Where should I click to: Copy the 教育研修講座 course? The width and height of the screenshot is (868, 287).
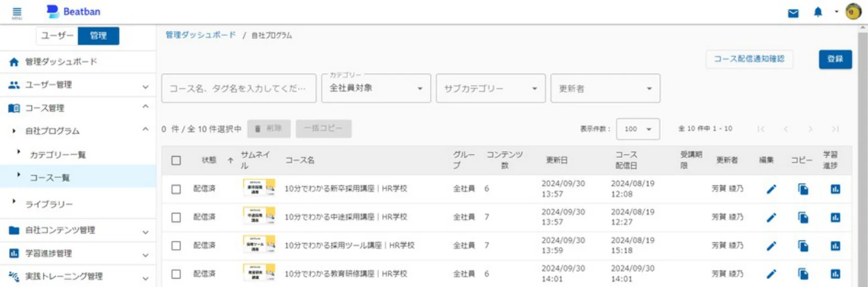803,274
